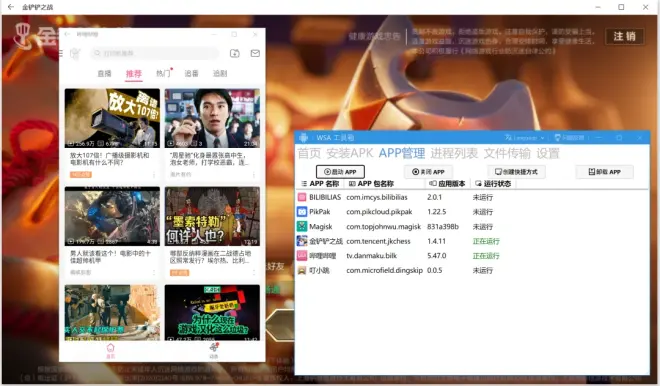The width and height of the screenshot is (660, 386).
Task: Expand the Language dropdown in WSA toolbox
Action: point(525,138)
